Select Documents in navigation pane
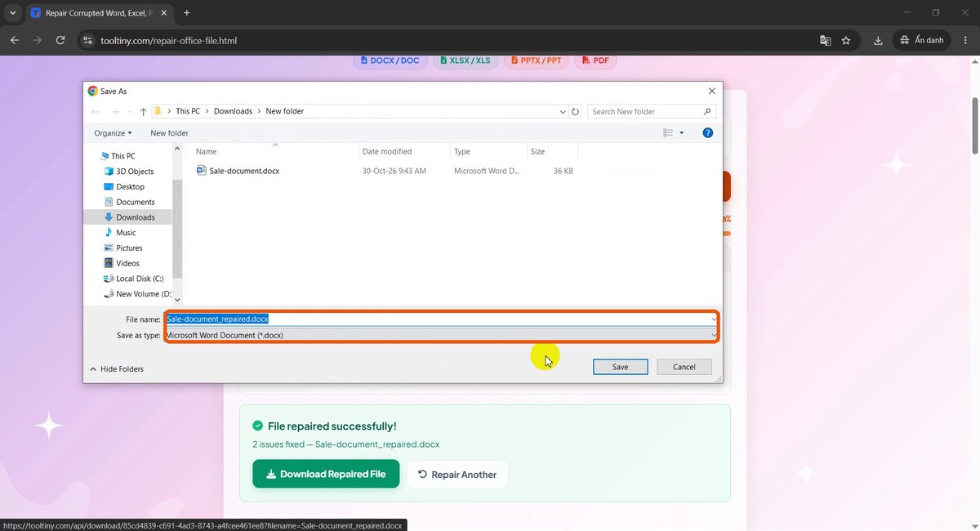 pyautogui.click(x=135, y=202)
